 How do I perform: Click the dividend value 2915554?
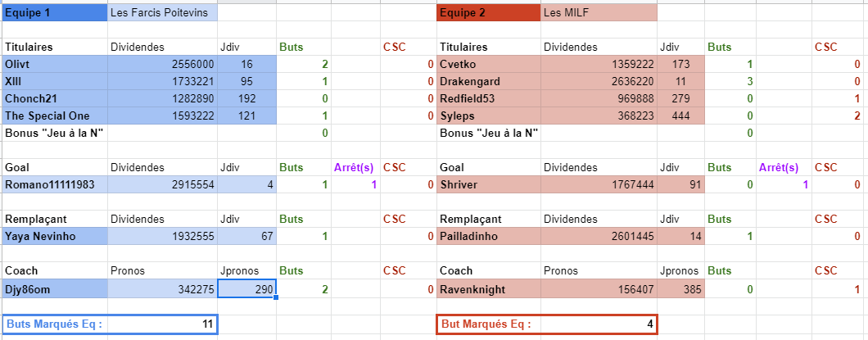162,185
